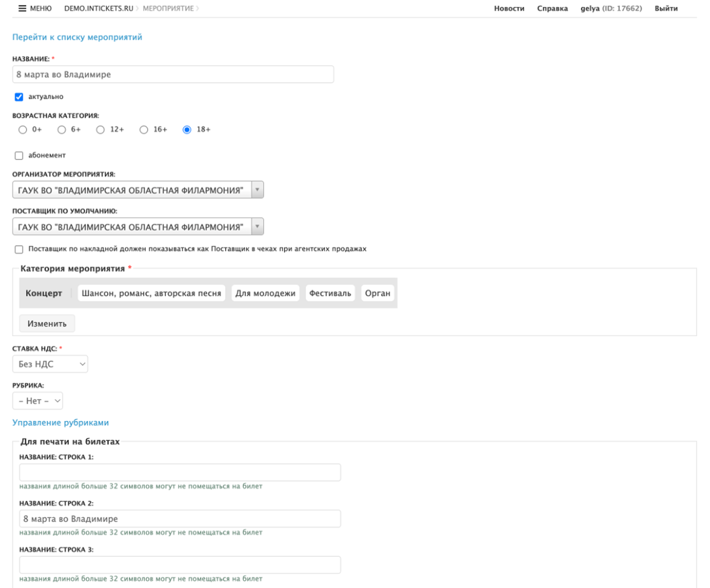
Task: Click DEMO.INTICKETS.RU breadcrumb link
Action: (99, 9)
